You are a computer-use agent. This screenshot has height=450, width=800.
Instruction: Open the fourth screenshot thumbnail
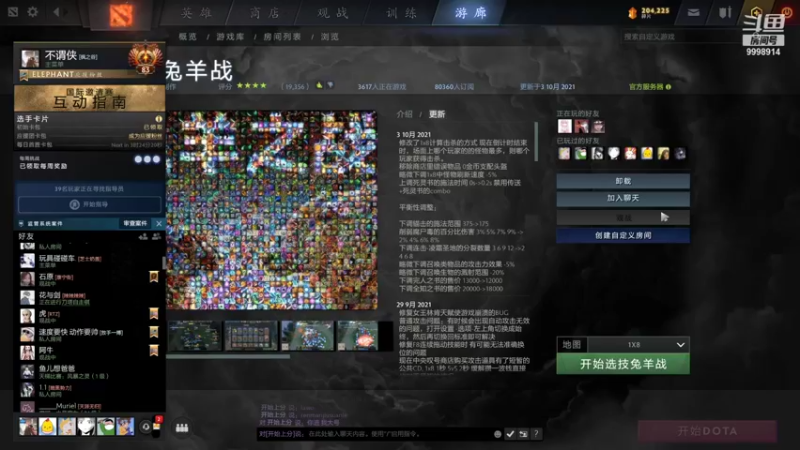click(x=358, y=335)
